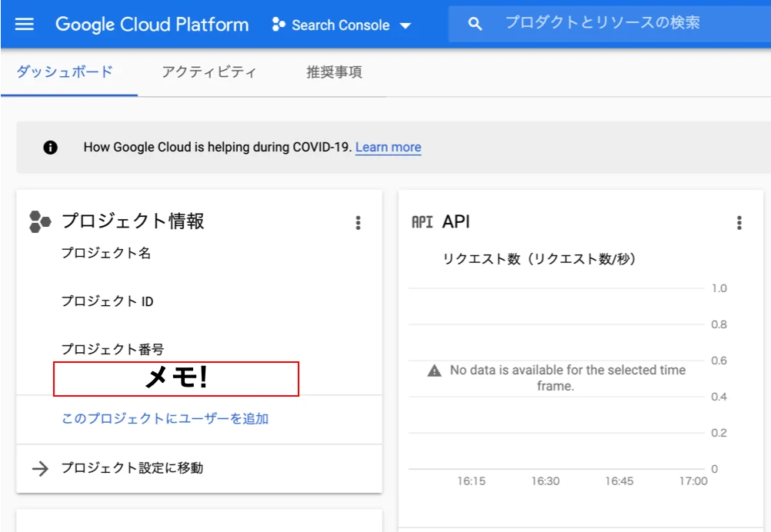
Task: Click the 16:45 time axis label
Action: [619, 481]
